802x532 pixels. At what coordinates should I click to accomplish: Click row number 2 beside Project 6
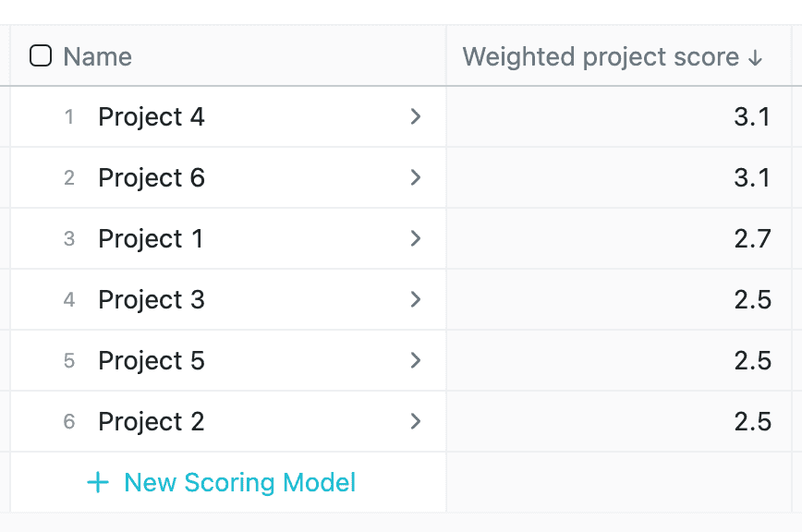pos(69,177)
